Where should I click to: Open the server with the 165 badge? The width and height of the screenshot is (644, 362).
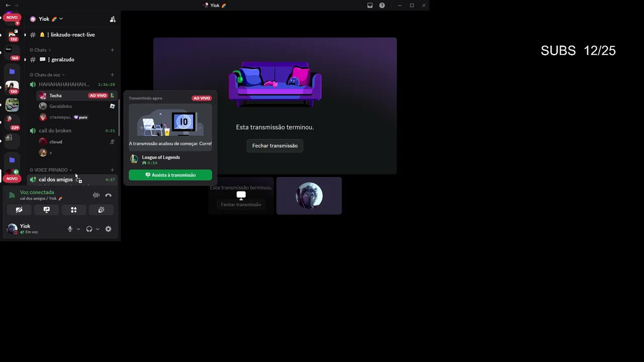[11, 52]
